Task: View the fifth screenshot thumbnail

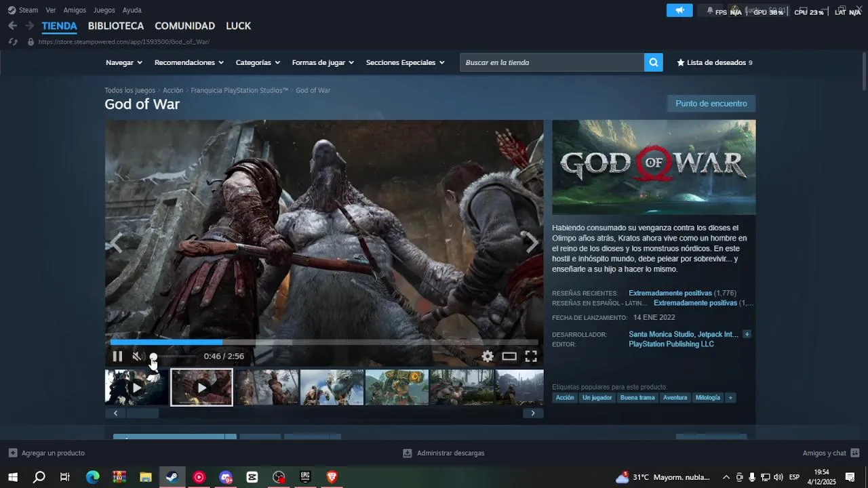Action: click(x=397, y=387)
